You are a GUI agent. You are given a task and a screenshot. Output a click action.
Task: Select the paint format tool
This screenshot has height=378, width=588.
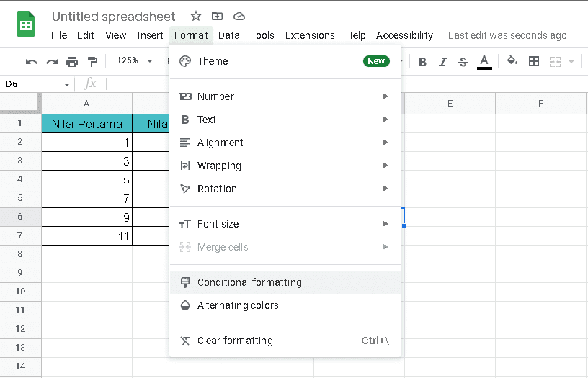click(x=92, y=61)
